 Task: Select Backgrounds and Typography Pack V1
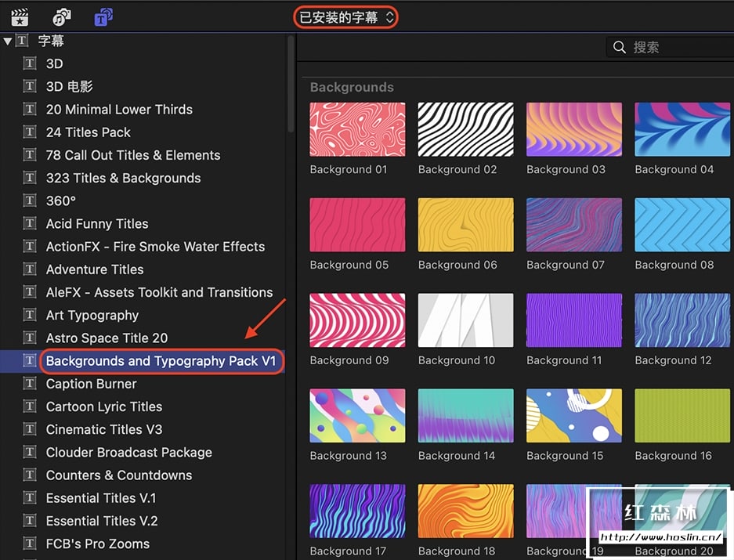coord(161,361)
